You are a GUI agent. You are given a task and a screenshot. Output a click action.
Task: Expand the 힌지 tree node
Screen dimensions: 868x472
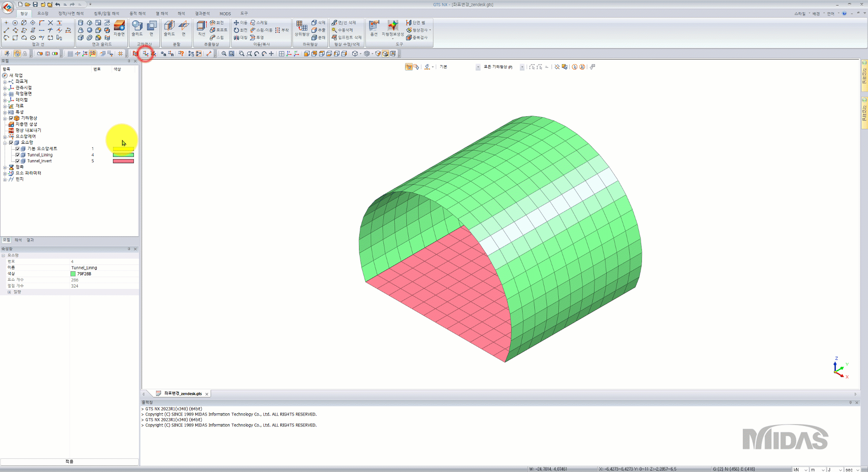[5, 179]
